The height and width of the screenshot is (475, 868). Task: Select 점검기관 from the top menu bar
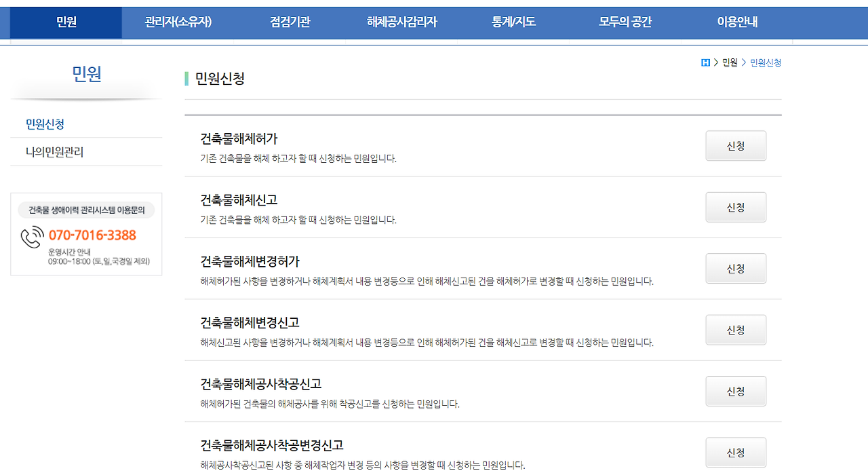(288, 22)
